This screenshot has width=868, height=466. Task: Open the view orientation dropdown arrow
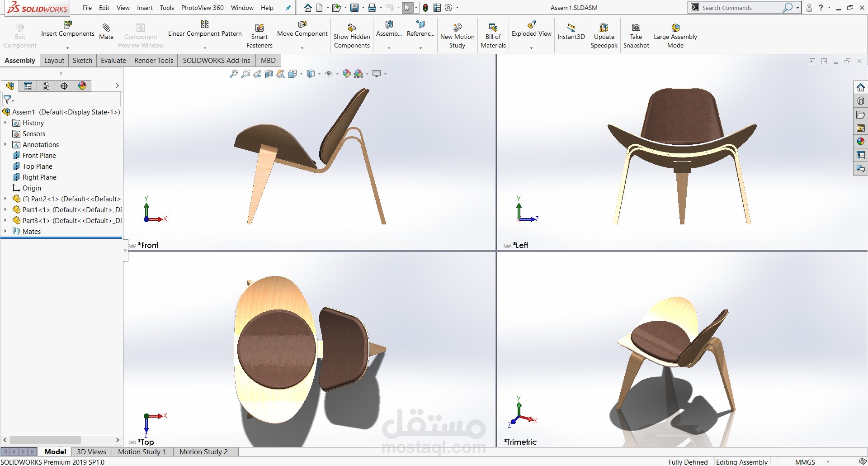tap(301, 74)
